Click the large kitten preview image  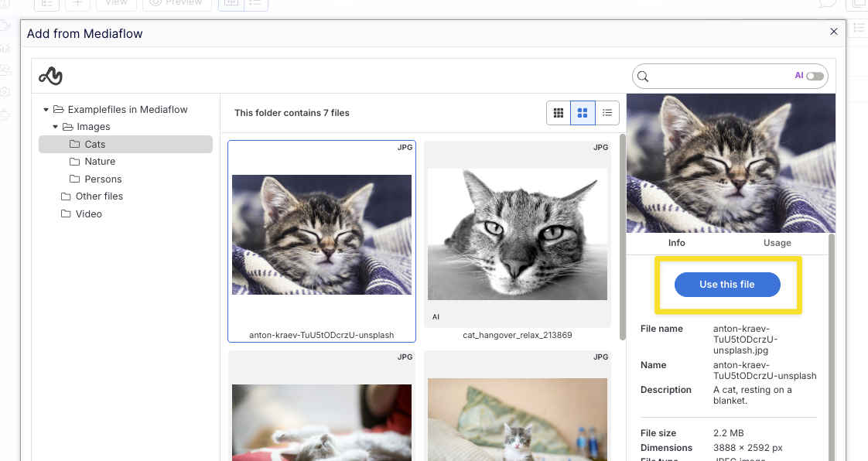[x=731, y=163]
